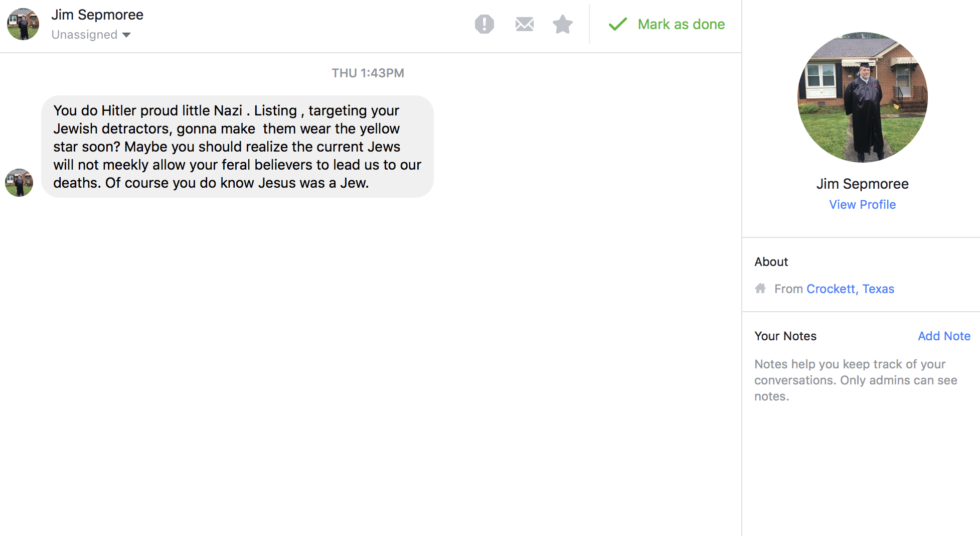The image size is (980, 536).
Task: Click the spam exclamation icon
Action: (484, 24)
